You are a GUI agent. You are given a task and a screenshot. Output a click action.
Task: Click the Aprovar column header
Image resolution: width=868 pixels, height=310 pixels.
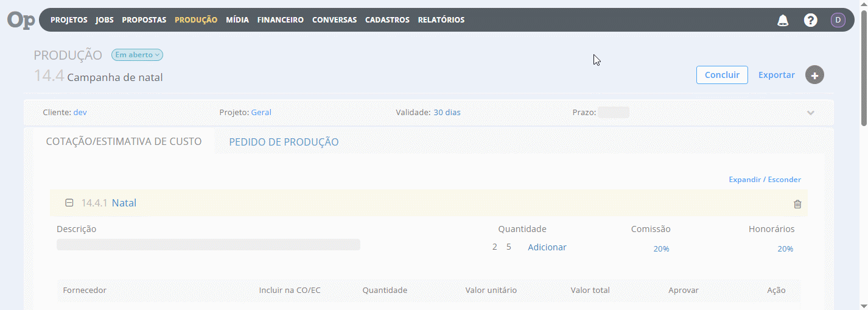684,291
